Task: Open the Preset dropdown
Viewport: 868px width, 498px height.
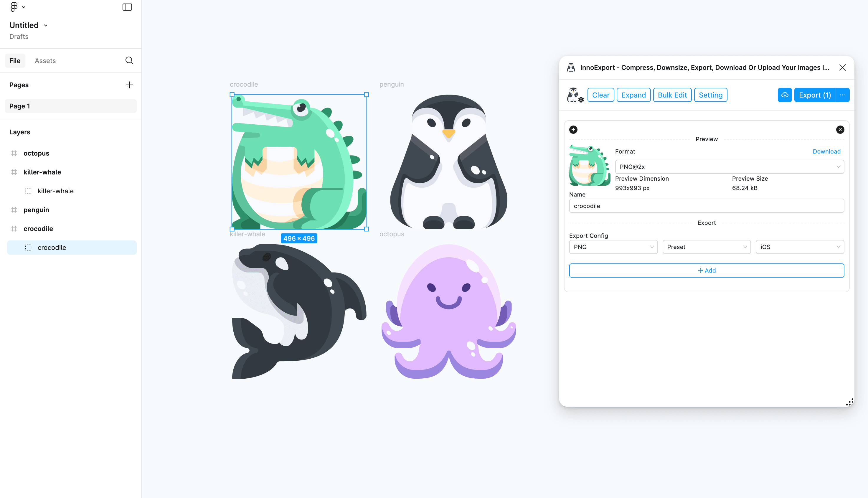Action: [707, 247]
